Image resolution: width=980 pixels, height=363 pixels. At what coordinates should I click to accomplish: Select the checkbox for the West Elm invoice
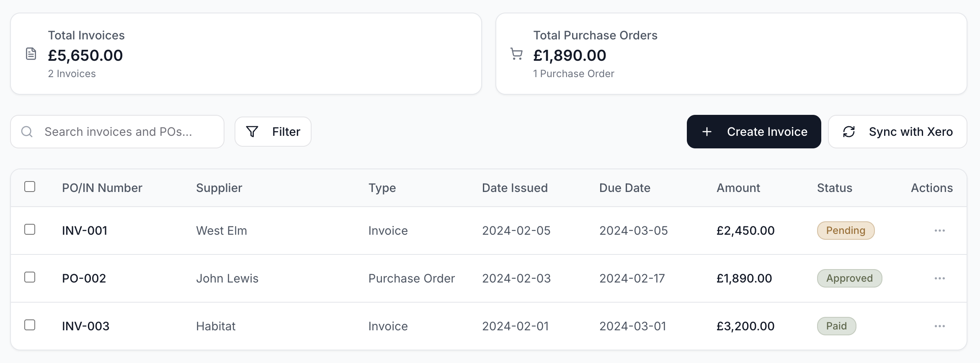pyautogui.click(x=29, y=230)
